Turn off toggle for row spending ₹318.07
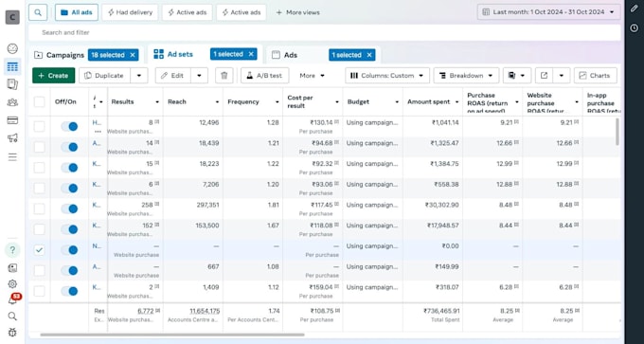Image resolution: width=644 pixels, height=344 pixels. pos(69,291)
